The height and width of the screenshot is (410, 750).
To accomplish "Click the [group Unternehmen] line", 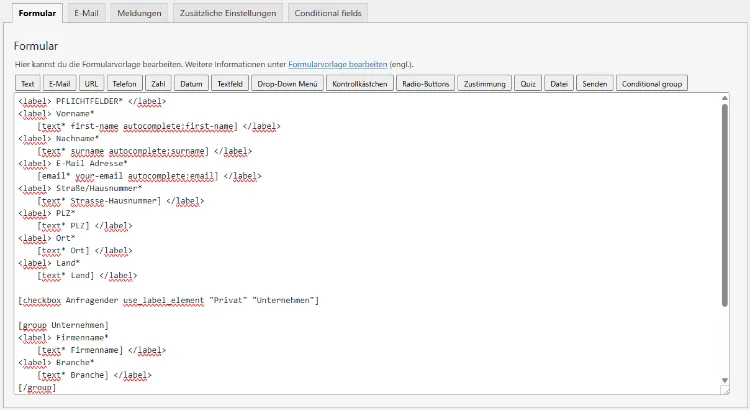I will coord(63,325).
